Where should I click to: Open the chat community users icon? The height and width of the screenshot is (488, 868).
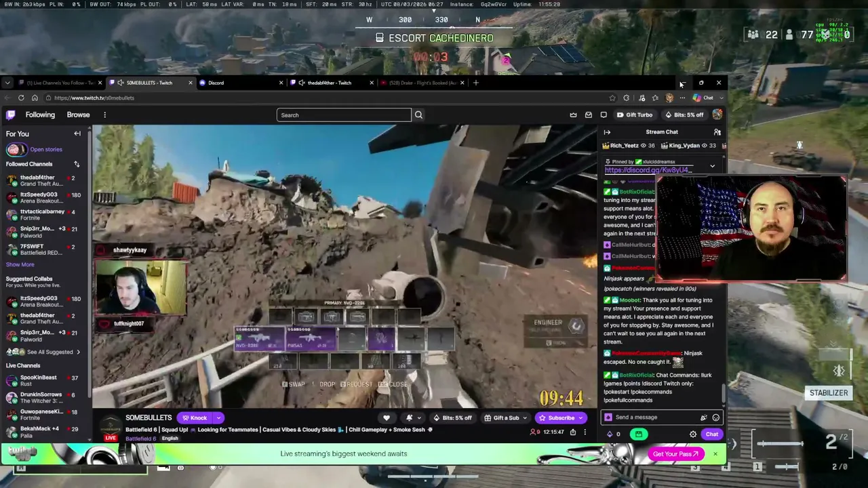pyautogui.click(x=717, y=132)
